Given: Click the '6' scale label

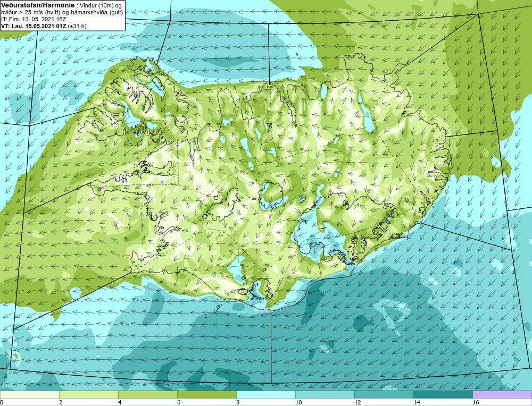Looking at the screenshot, I should click(179, 402).
